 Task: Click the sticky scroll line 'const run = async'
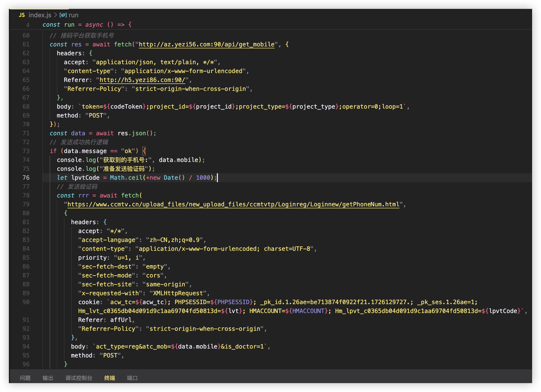(x=87, y=25)
